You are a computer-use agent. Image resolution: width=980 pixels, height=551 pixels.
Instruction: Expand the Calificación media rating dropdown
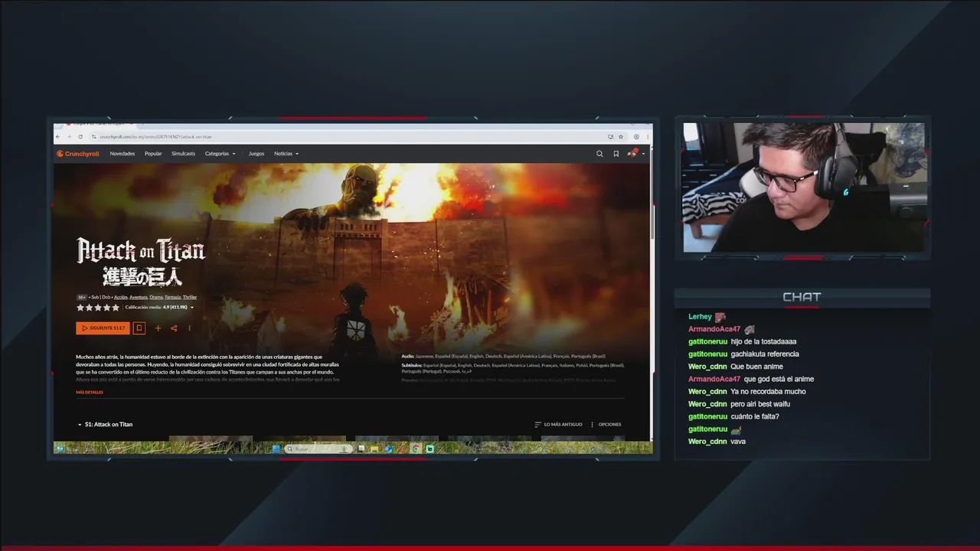[x=159, y=308]
